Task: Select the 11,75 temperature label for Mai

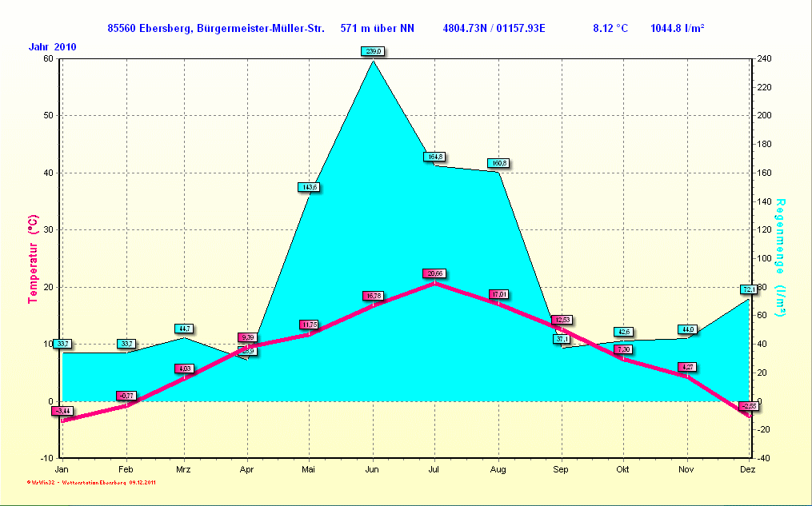Action: pos(310,325)
